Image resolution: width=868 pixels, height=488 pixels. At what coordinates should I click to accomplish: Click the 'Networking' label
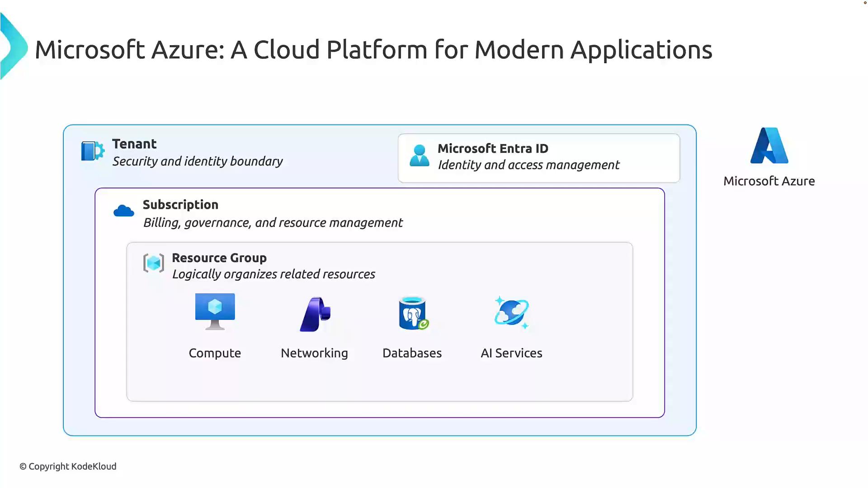click(314, 353)
